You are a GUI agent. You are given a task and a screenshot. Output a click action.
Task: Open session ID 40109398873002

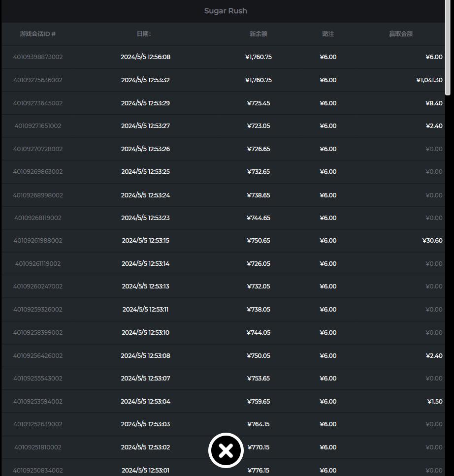pyautogui.click(x=38, y=57)
